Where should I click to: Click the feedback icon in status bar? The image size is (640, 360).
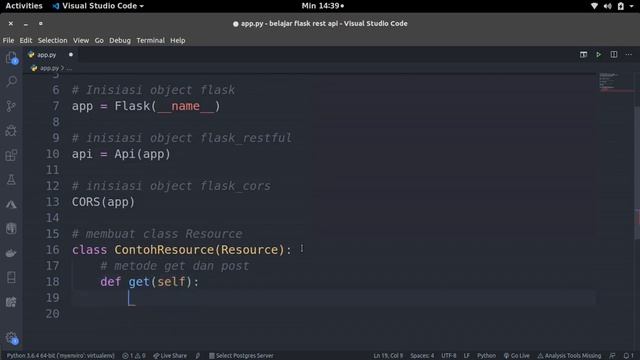612,356
